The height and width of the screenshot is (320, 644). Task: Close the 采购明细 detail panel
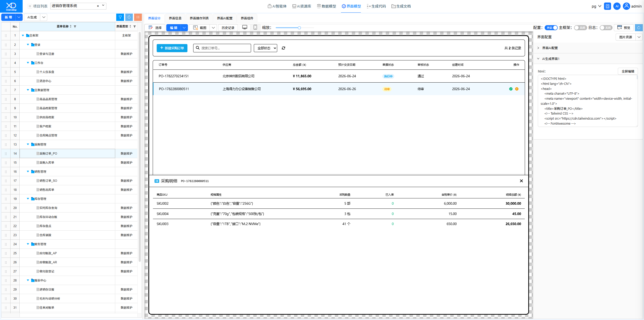point(521,181)
